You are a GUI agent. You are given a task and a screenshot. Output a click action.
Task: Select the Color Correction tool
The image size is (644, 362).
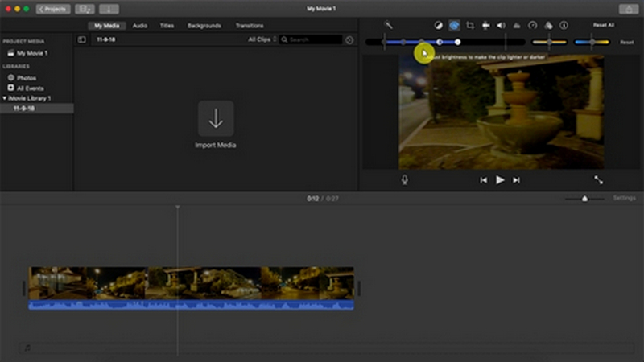454,26
